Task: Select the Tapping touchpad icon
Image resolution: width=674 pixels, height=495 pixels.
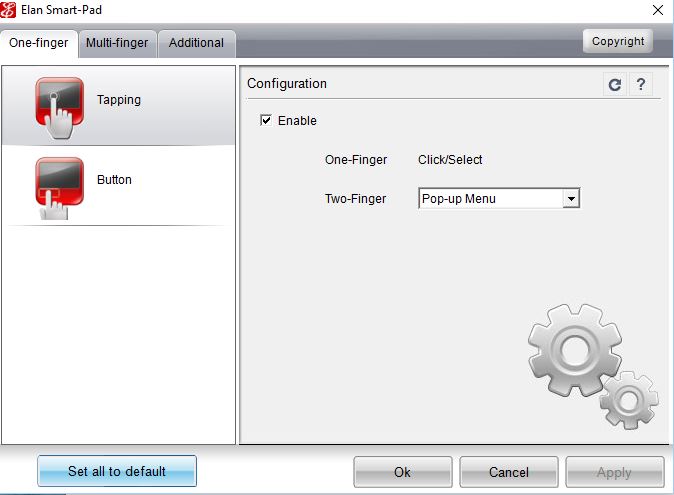Action: [x=59, y=108]
